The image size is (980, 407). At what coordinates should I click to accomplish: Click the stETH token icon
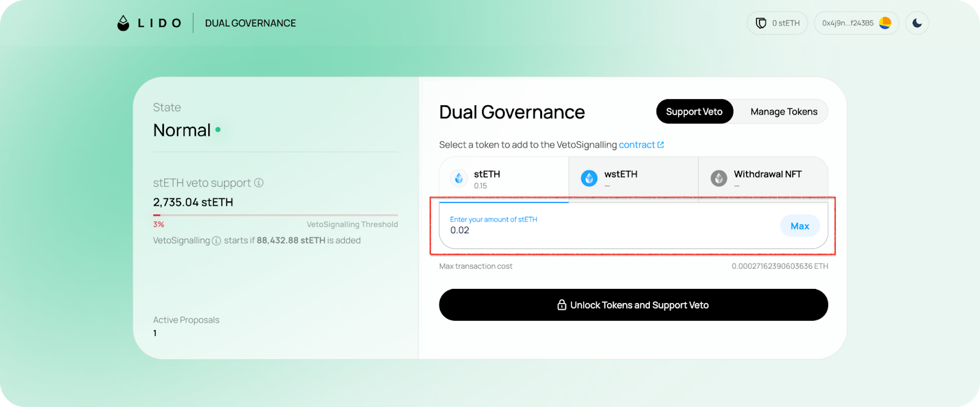coord(459,179)
